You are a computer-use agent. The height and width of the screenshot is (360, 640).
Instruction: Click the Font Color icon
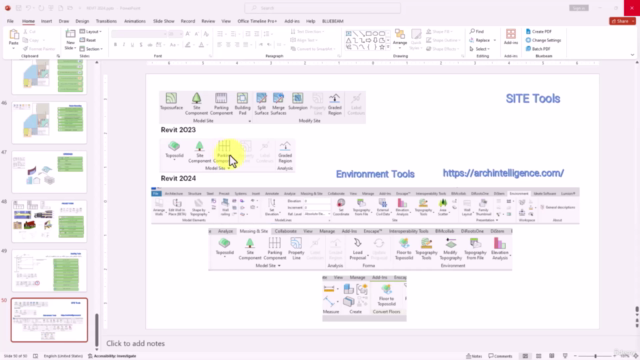point(201,45)
